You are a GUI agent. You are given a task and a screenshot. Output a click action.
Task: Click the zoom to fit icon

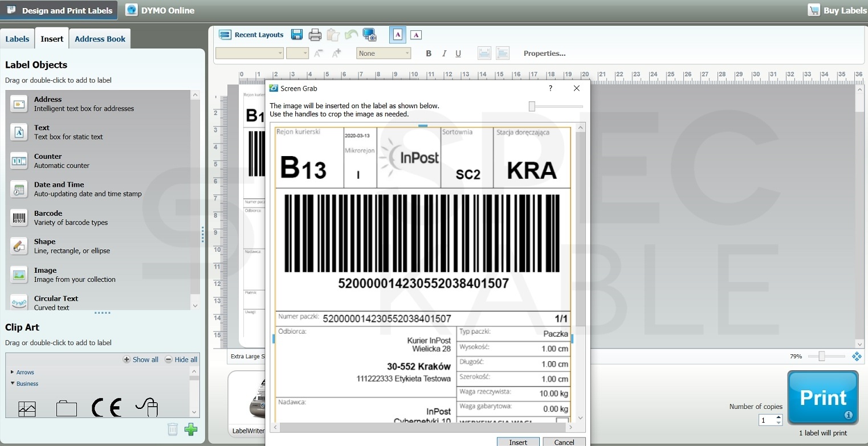point(856,356)
